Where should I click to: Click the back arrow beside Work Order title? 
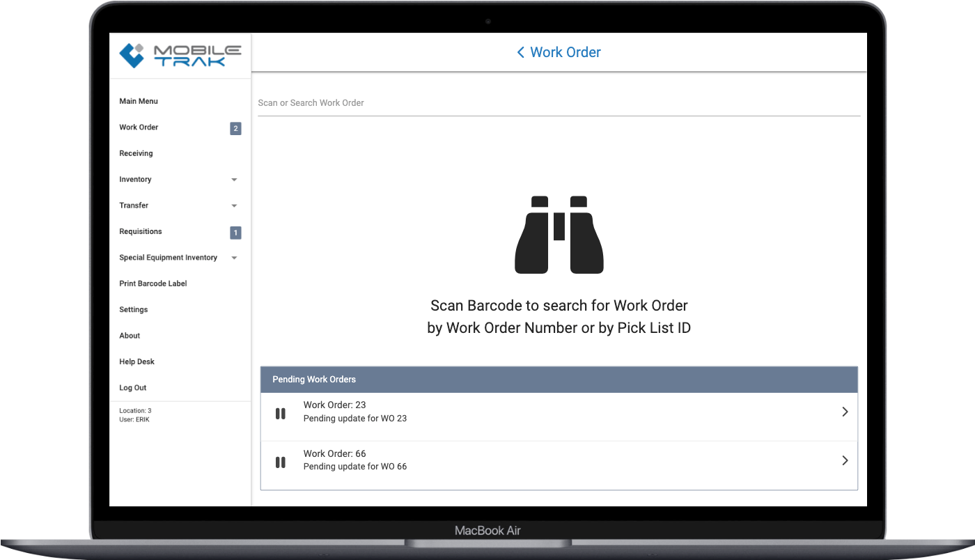[x=520, y=52]
